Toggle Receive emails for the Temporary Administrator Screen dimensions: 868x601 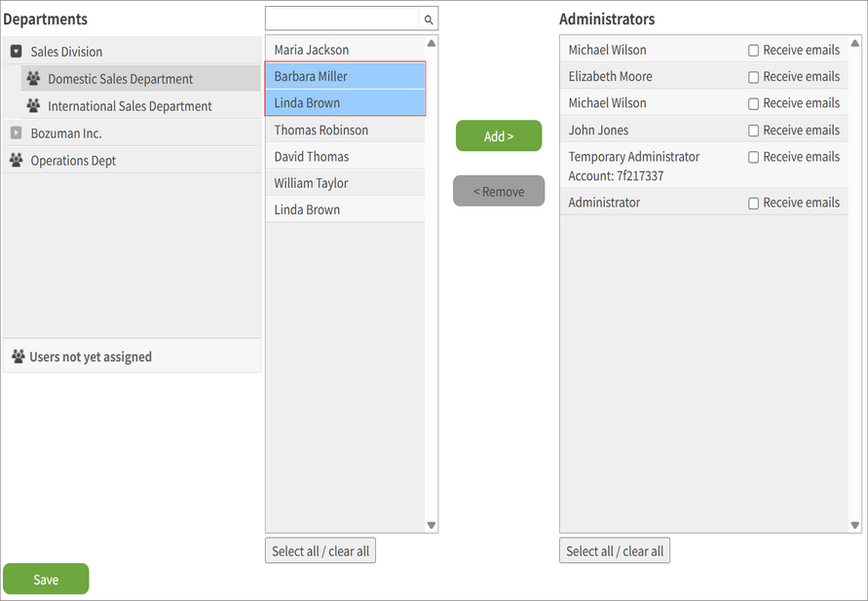point(753,156)
